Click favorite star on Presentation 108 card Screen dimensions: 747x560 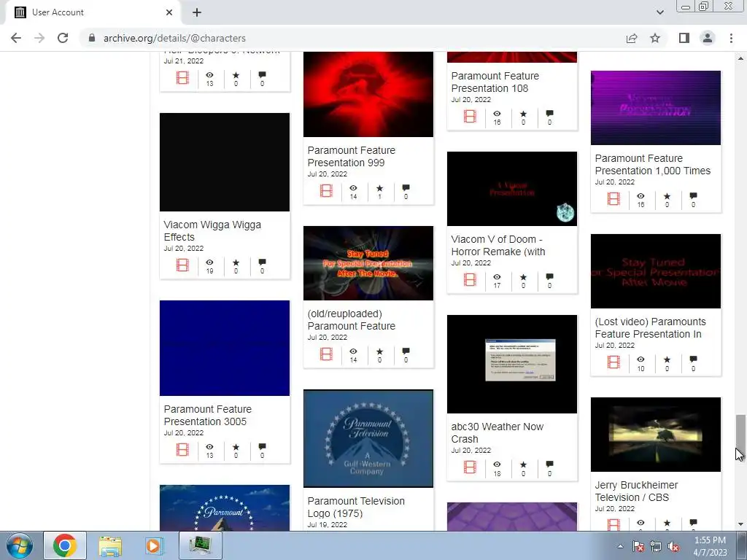coord(523,114)
